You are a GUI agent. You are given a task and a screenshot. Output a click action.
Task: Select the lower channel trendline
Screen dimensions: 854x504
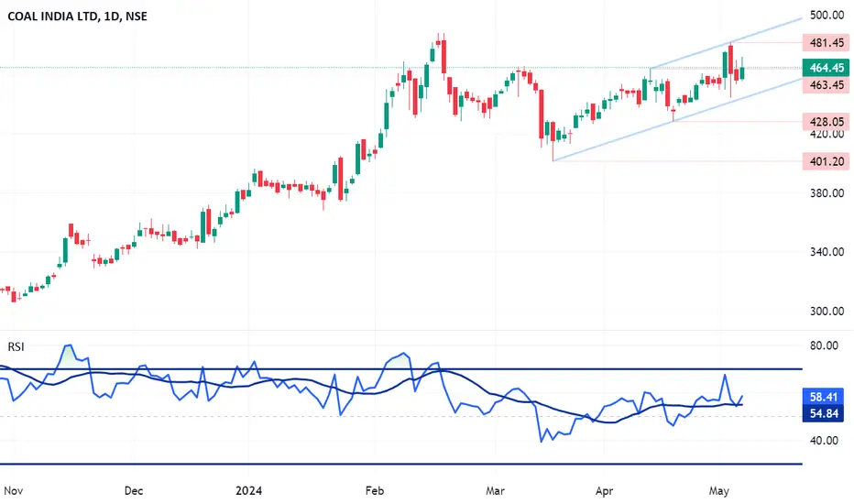[x=678, y=119]
